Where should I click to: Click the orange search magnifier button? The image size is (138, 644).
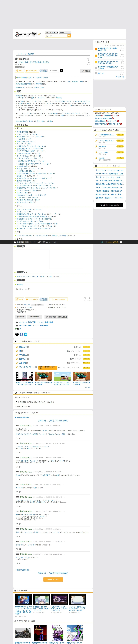tap(69, 36)
